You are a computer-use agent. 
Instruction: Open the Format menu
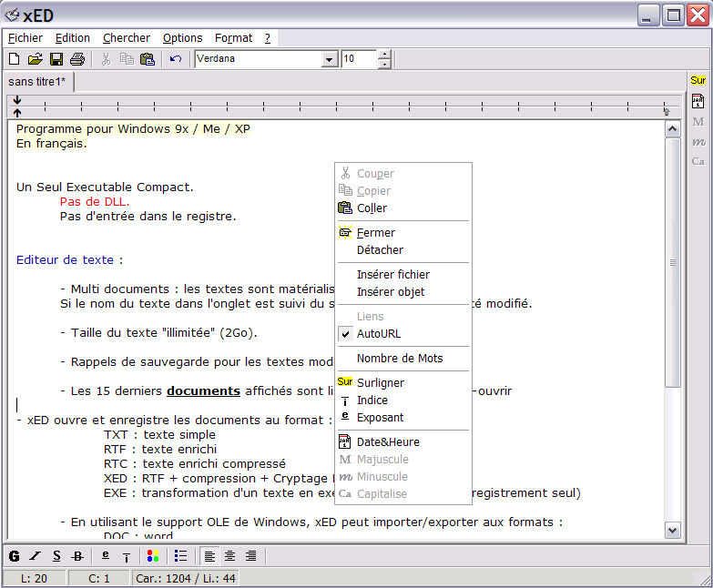click(x=234, y=38)
